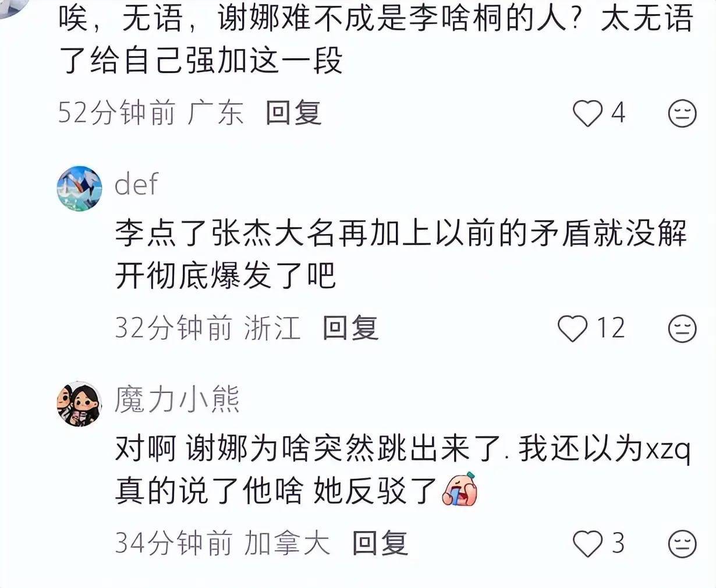
Task: Open def's profile avatar
Action: [79, 188]
